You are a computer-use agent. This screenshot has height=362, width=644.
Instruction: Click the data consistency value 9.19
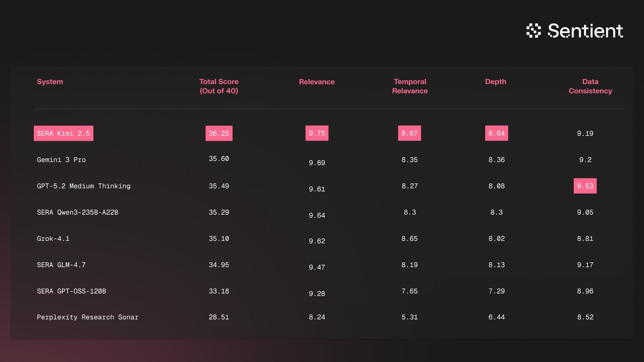(x=585, y=134)
